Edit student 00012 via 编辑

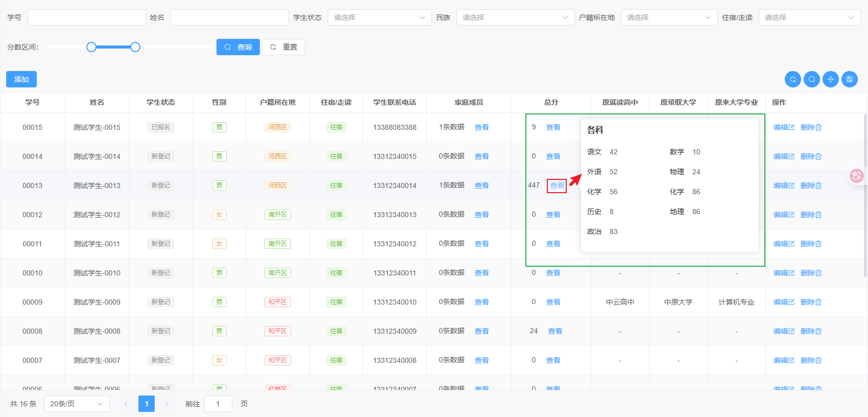tap(784, 215)
